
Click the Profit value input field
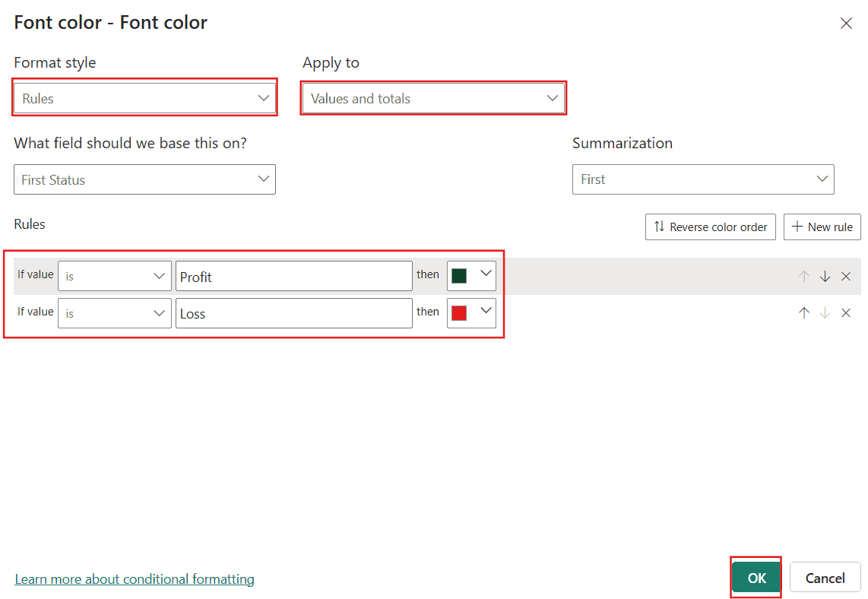294,276
